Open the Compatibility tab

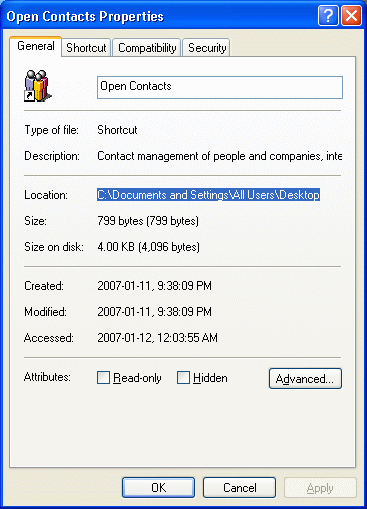[147, 48]
